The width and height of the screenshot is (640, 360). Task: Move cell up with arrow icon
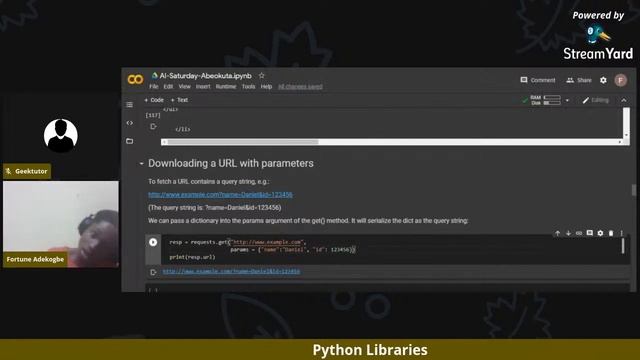558,233
